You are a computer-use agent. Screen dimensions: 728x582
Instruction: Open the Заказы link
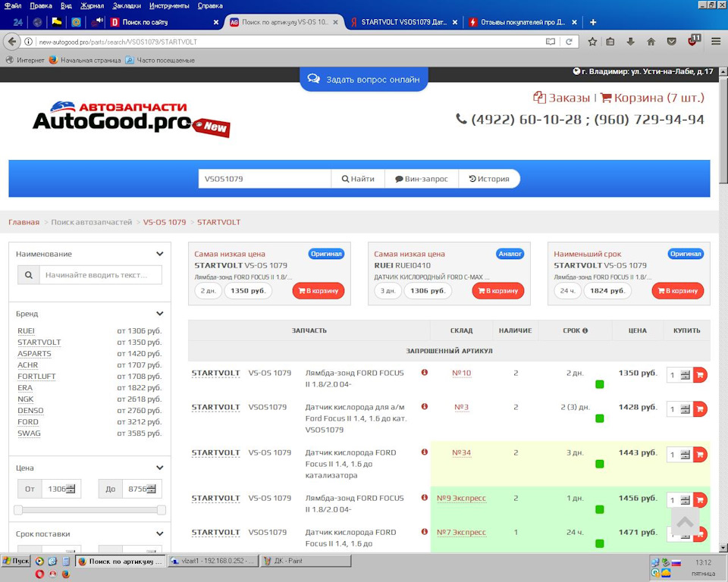[x=562, y=98]
